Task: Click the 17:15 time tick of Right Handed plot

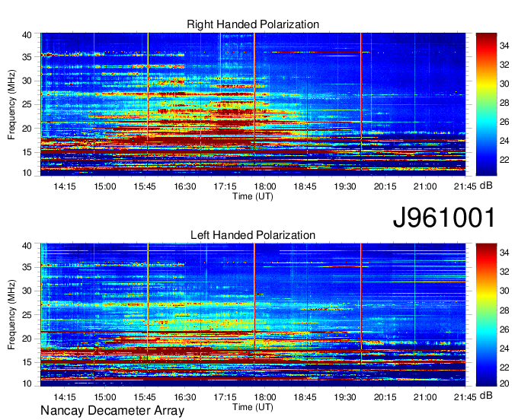Action: (x=225, y=186)
